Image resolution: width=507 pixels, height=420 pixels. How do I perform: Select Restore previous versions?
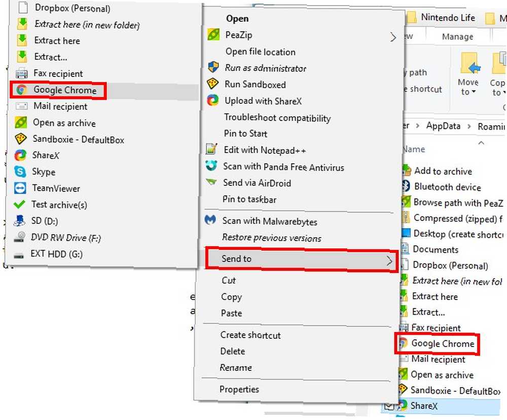272,238
